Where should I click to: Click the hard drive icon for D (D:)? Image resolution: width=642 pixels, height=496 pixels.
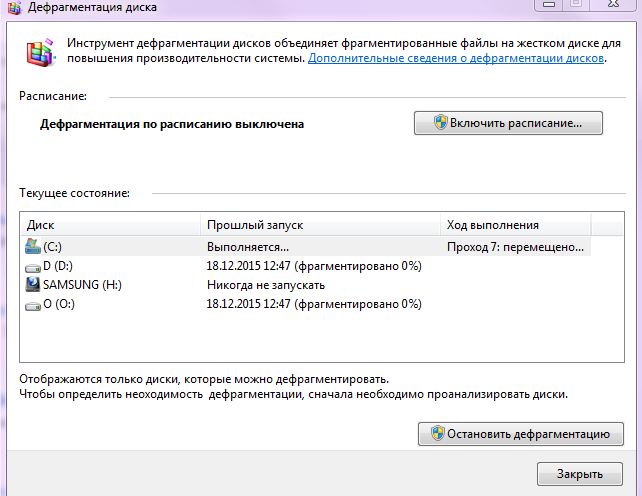33,266
